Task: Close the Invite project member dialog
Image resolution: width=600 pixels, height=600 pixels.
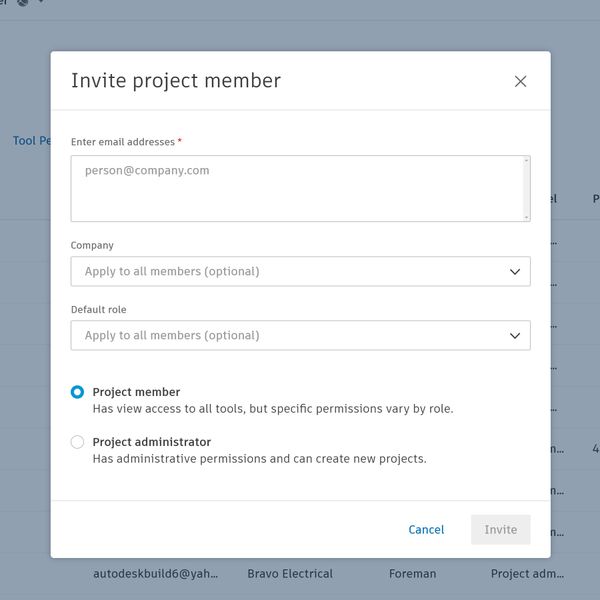Action: click(520, 81)
